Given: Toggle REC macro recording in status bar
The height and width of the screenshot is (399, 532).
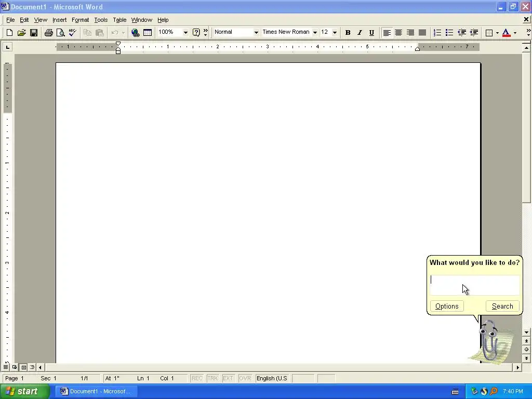Looking at the screenshot, I should point(197,378).
